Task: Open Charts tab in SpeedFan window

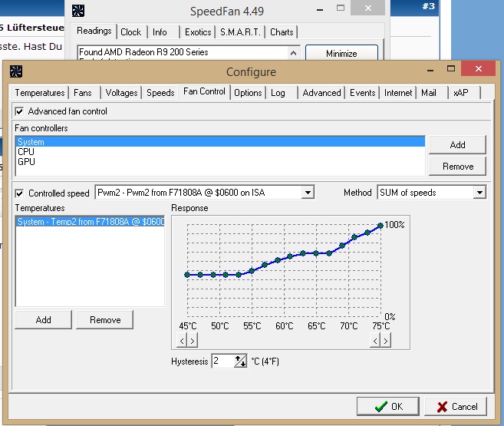Action: 282,32
